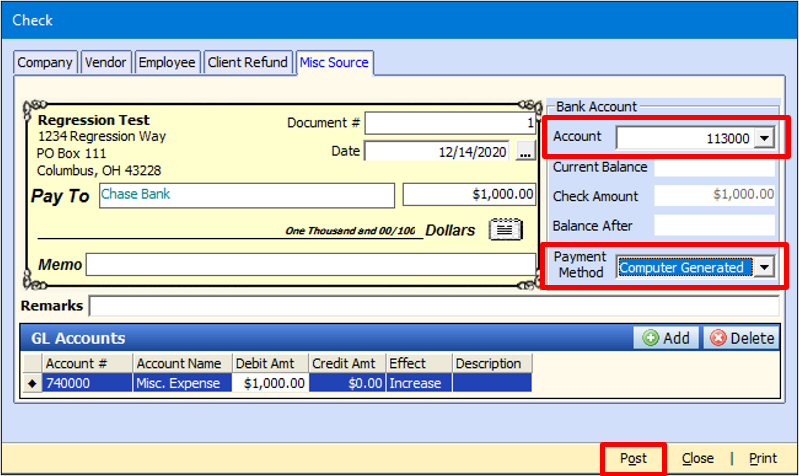Viewport: 799px width, 476px height.
Task: Click into the Memo field
Action: pyautogui.click(x=310, y=265)
